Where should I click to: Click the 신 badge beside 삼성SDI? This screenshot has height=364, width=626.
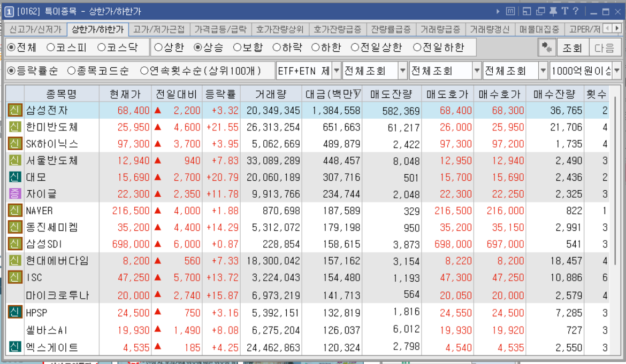tap(15, 244)
